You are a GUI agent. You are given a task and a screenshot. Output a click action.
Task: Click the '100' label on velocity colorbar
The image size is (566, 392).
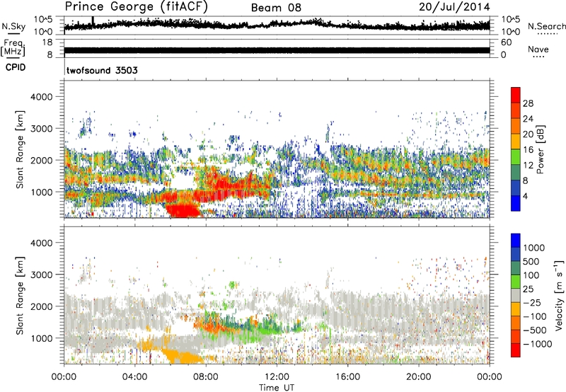531,275
